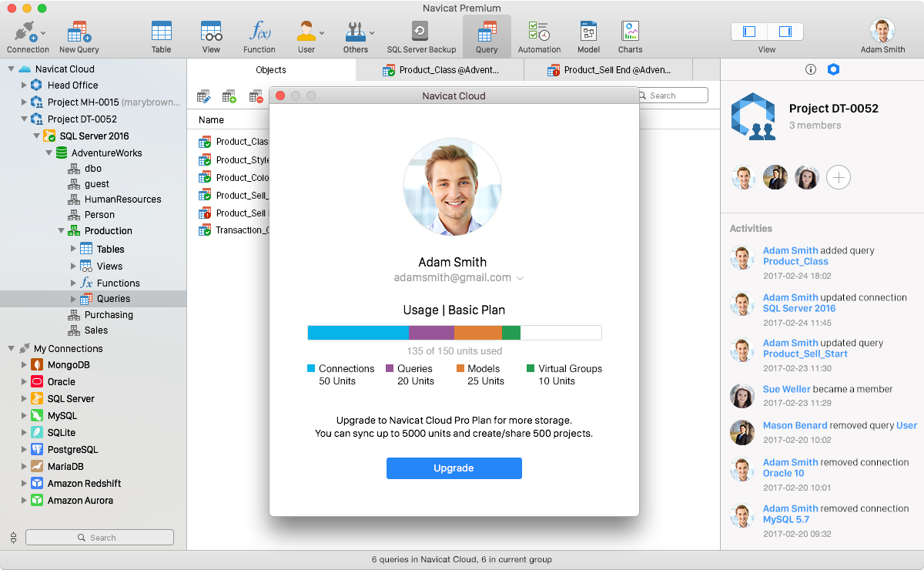Click the Table toolbar icon
The height and width of the screenshot is (570, 924).
click(161, 36)
